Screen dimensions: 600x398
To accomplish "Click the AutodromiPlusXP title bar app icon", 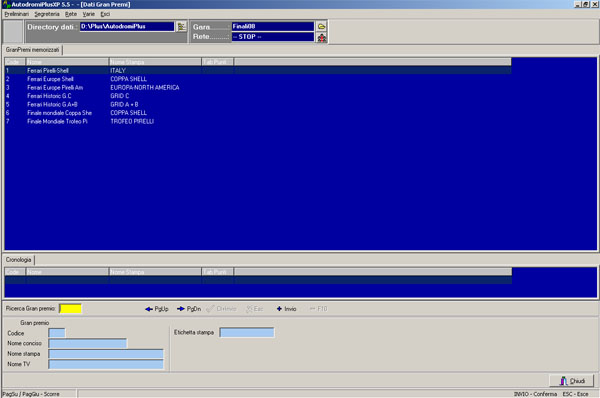I will [x=6, y=4].
